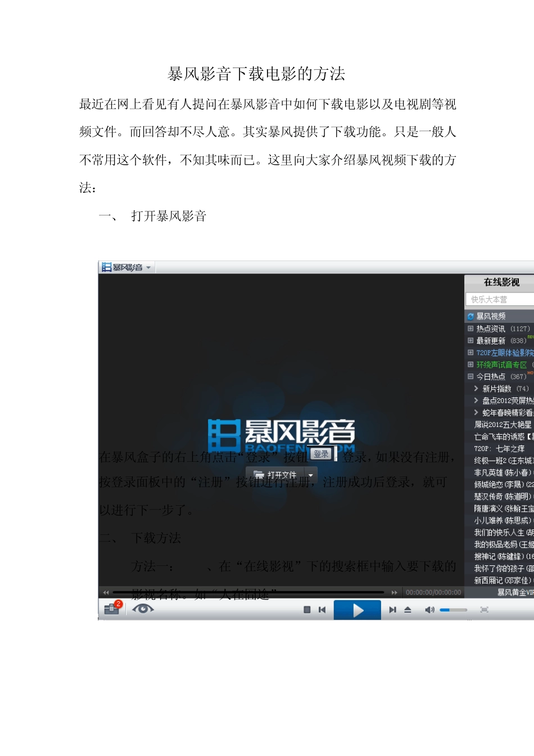The image size is (534, 756).
Task: Click the next track button
Action: tap(392, 610)
